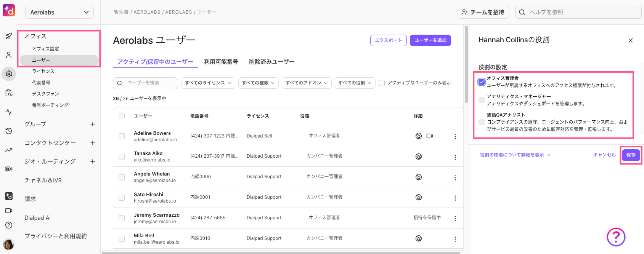Click the エクスポート button
Viewport: 644px width, 254px height.
click(x=388, y=40)
